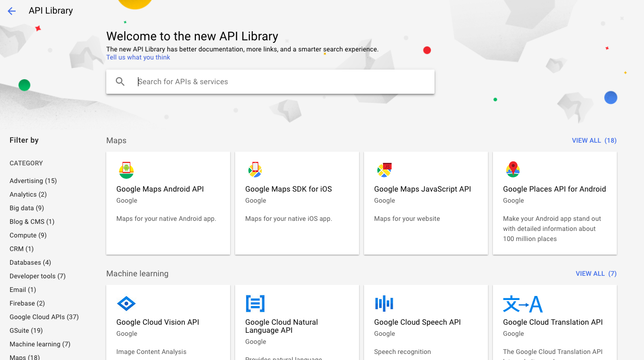This screenshot has width=644, height=360.
Task: Filter by Blog & CMS (1) category
Action: [32, 222]
